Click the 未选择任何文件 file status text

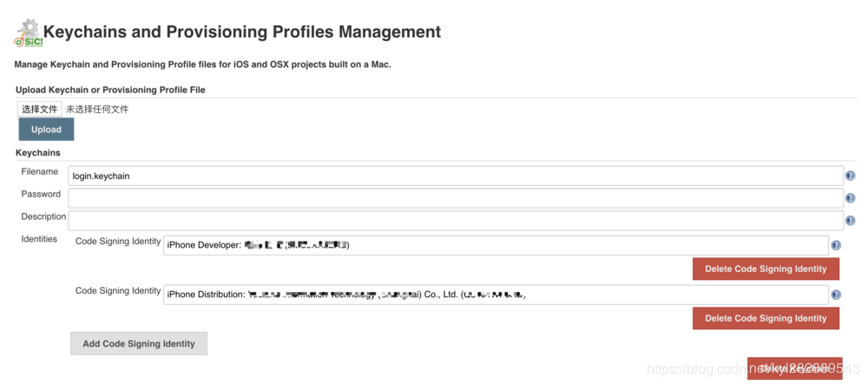tap(97, 110)
